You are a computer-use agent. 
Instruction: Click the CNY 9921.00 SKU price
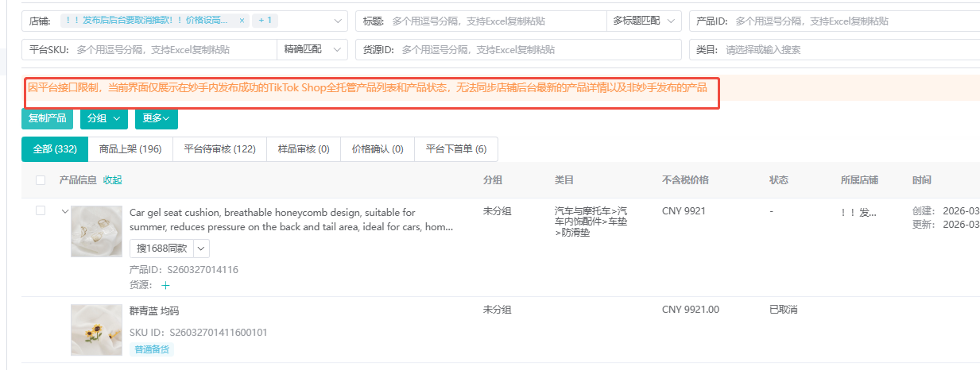point(691,310)
